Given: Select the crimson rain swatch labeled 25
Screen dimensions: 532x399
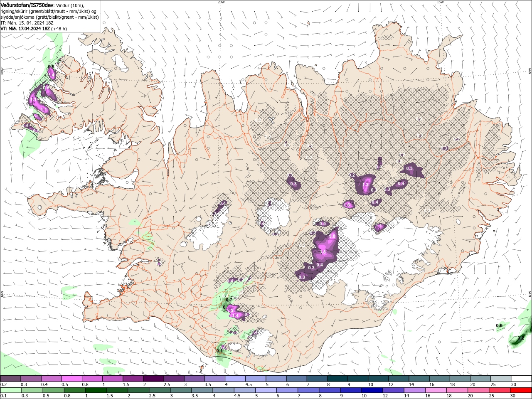Looking at the screenshot, I should tap(500, 390).
